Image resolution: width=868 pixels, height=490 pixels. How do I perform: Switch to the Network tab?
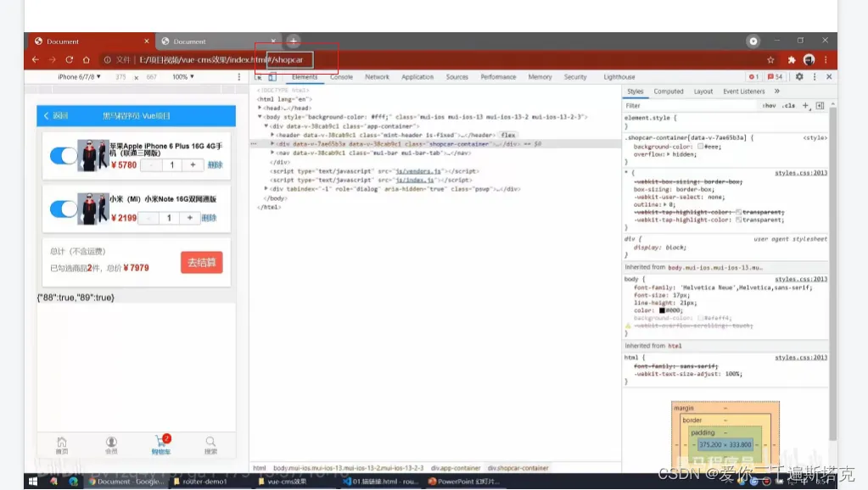(x=377, y=77)
